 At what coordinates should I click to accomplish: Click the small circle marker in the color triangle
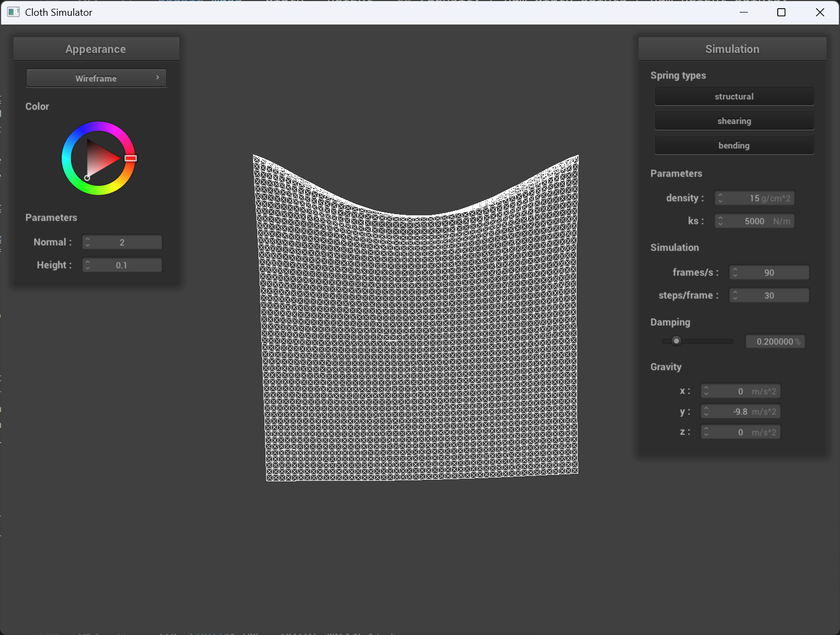[x=87, y=178]
